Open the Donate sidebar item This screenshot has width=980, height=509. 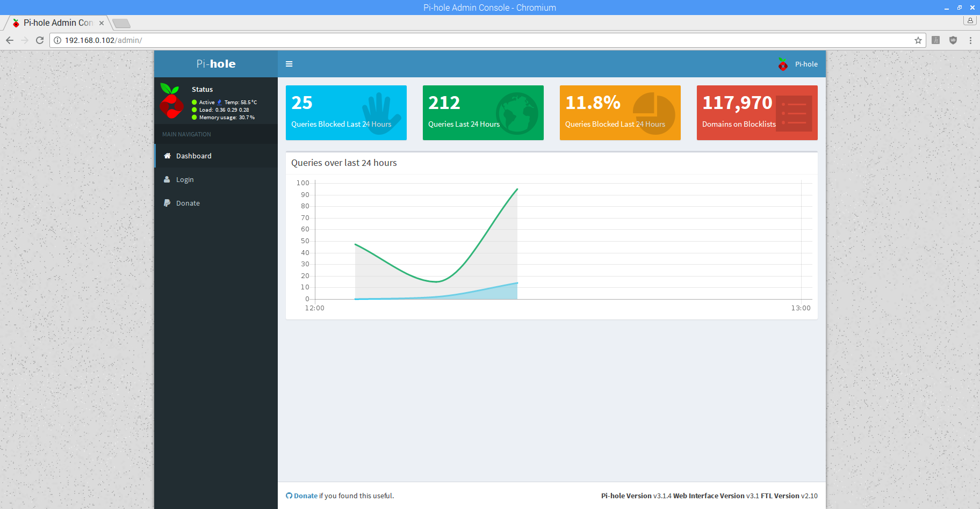pyautogui.click(x=216, y=203)
